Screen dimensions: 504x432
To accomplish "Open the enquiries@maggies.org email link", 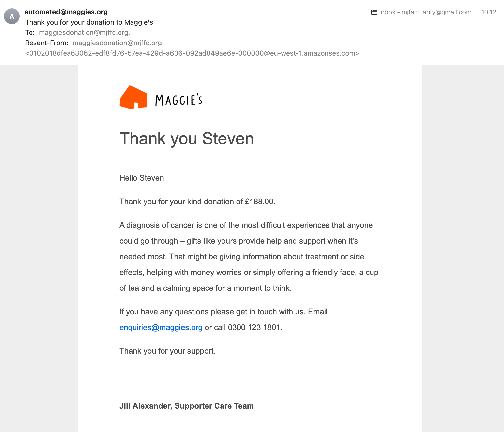I will pyautogui.click(x=161, y=327).
